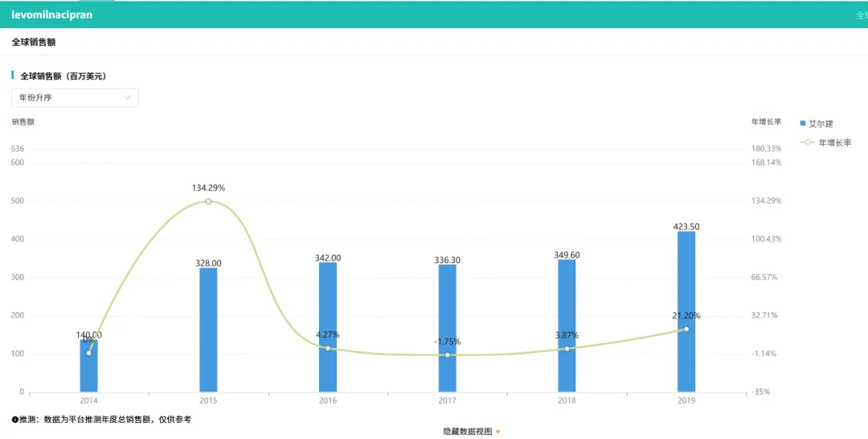Click the -1.75% line marker for 2017
The width and height of the screenshot is (868, 439).
point(448,355)
